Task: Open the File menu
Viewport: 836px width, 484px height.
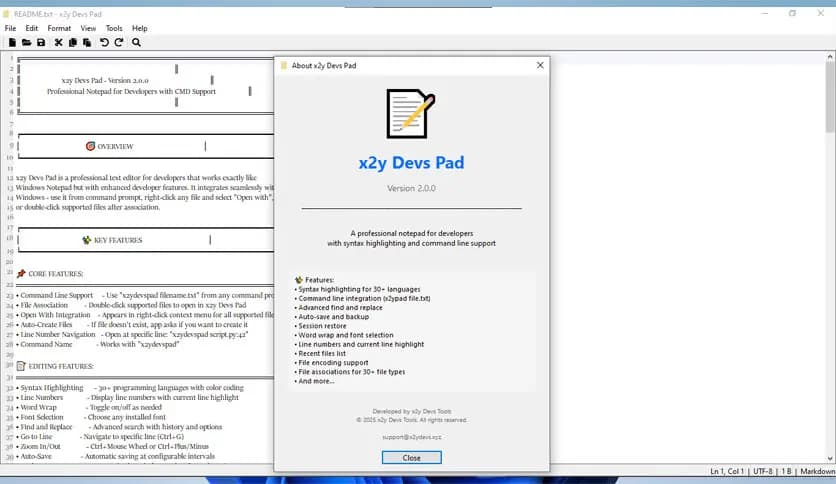Action: [x=10, y=28]
